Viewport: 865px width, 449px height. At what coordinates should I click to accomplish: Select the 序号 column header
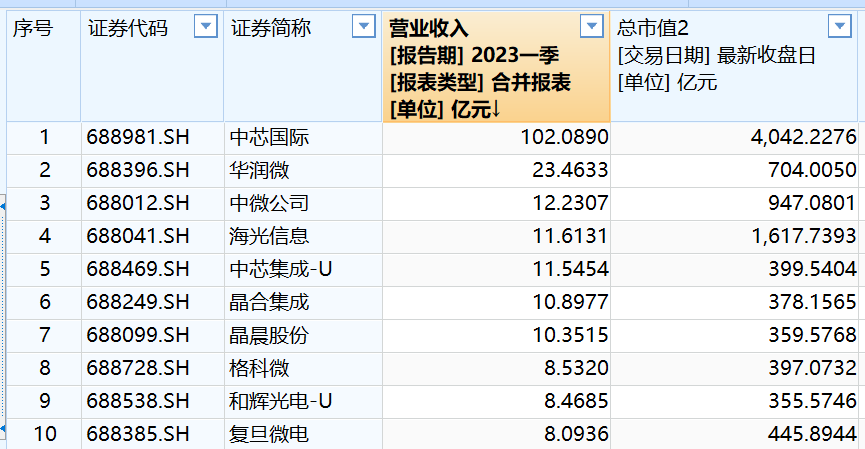click(44, 66)
